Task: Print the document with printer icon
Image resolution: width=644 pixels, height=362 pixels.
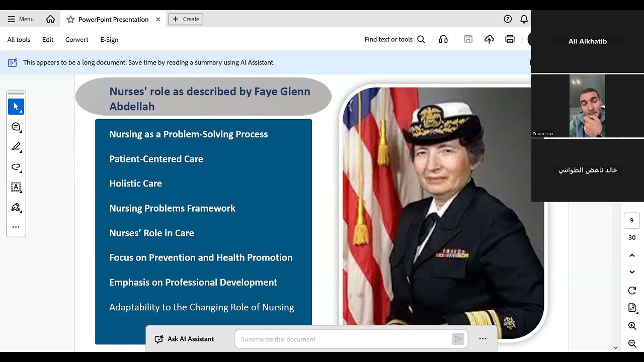Action: point(510,39)
